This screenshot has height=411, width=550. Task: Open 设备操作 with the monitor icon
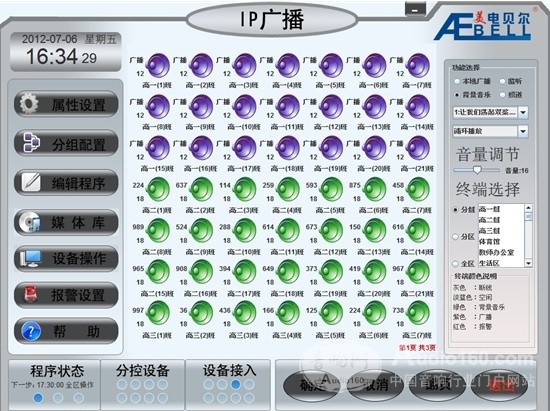[x=66, y=259]
